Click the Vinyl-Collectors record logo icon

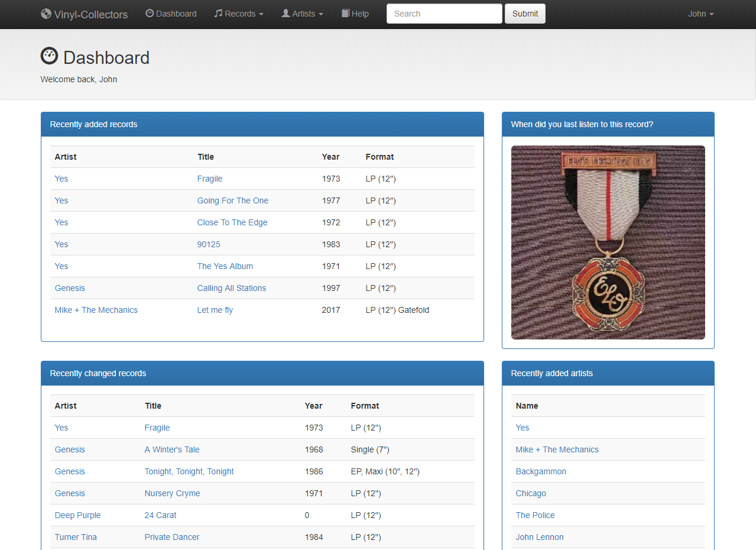pos(46,14)
